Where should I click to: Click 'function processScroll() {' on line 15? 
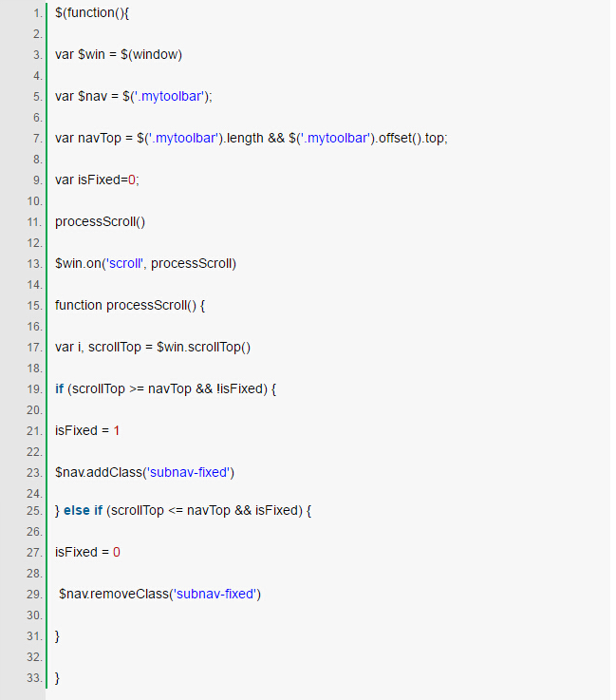tap(130, 305)
